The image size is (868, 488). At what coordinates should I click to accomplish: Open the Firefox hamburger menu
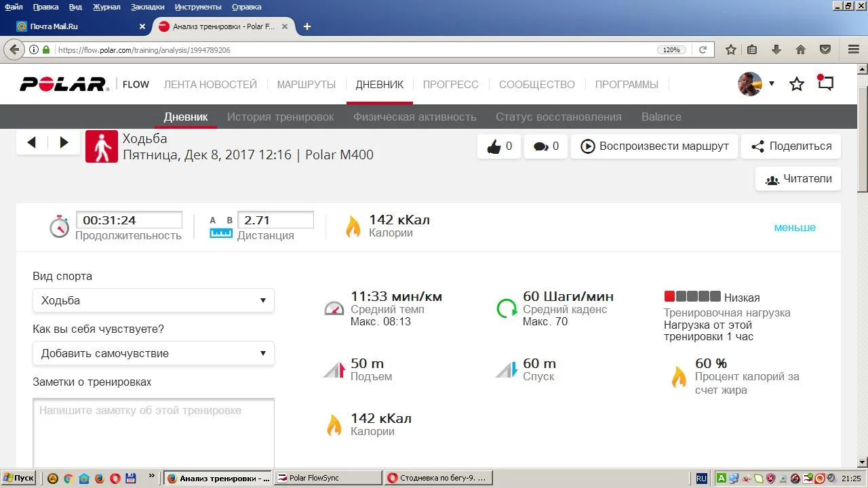tap(854, 49)
